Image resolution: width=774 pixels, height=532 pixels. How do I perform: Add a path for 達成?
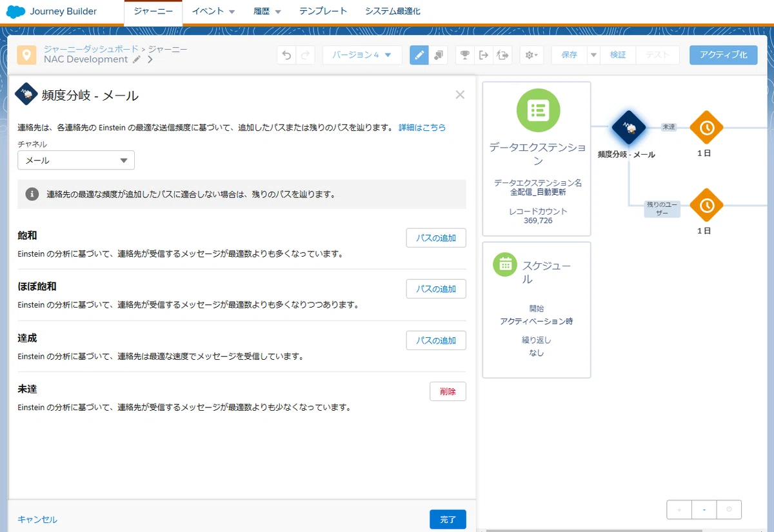coord(436,340)
